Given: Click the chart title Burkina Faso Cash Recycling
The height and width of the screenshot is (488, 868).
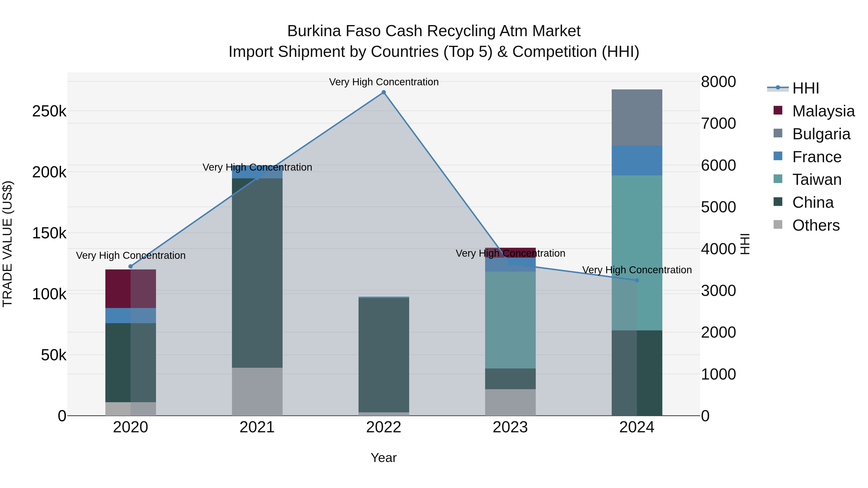Looking at the screenshot, I should coord(434,31).
